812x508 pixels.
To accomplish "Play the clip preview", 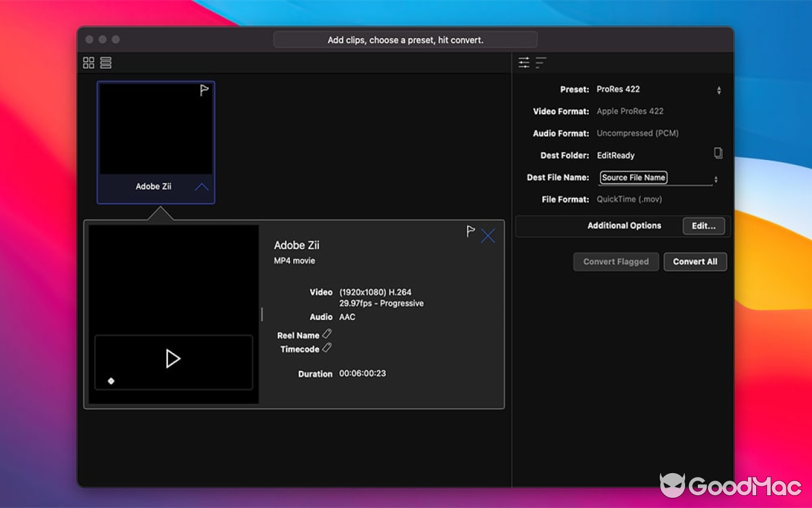I will [173, 358].
